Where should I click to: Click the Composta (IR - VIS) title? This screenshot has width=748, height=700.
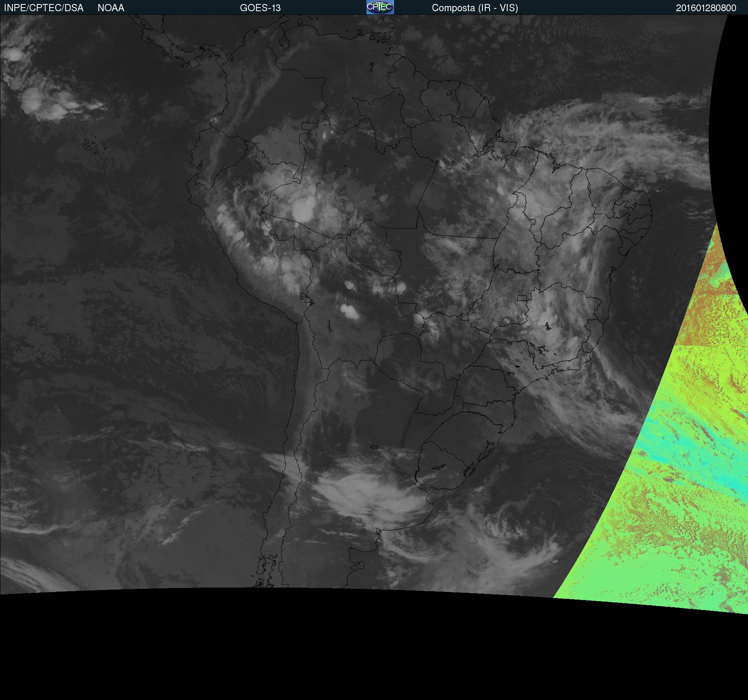click(x=475, y=8)
